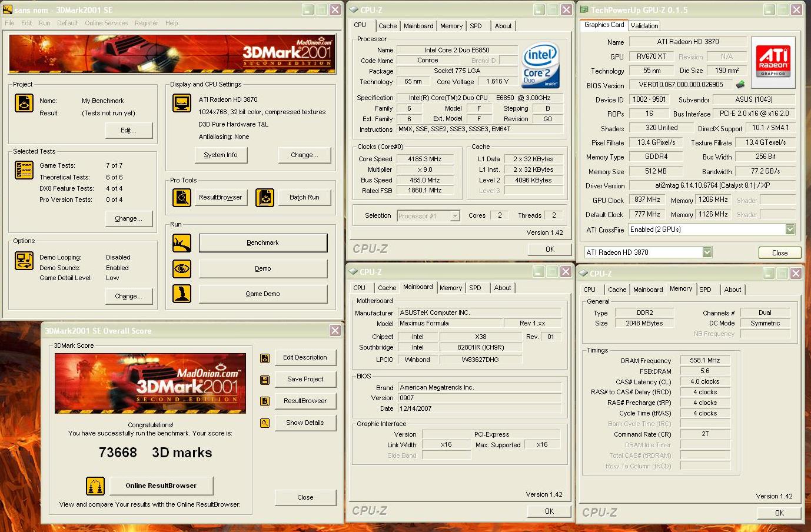Click the Benchmark button
The width and height of the screenshot is (811, 532).
262,243
